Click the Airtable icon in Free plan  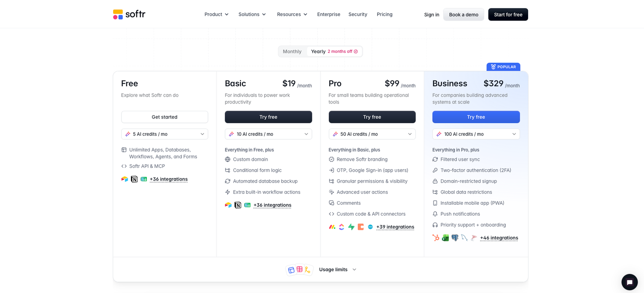tap(125, 179)
